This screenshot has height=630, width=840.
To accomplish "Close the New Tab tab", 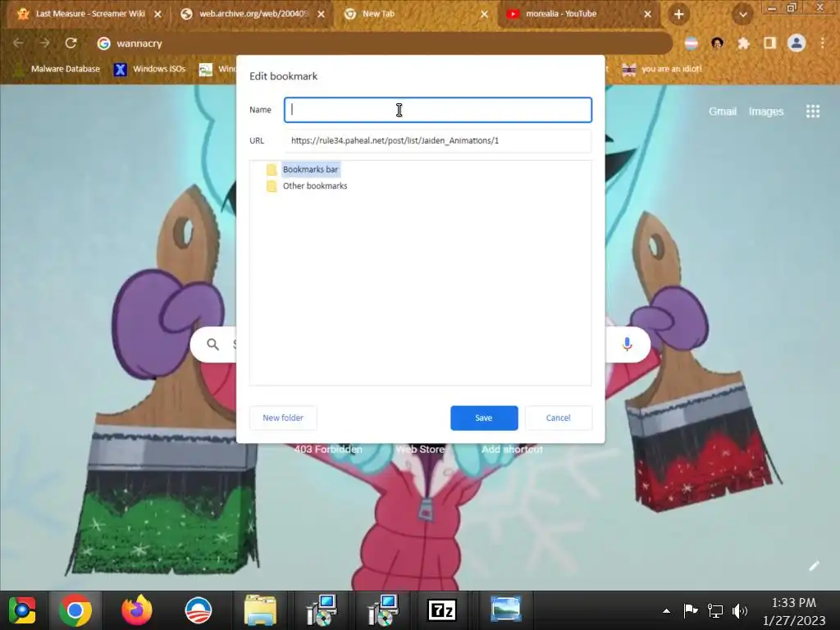I will point(484,15).
